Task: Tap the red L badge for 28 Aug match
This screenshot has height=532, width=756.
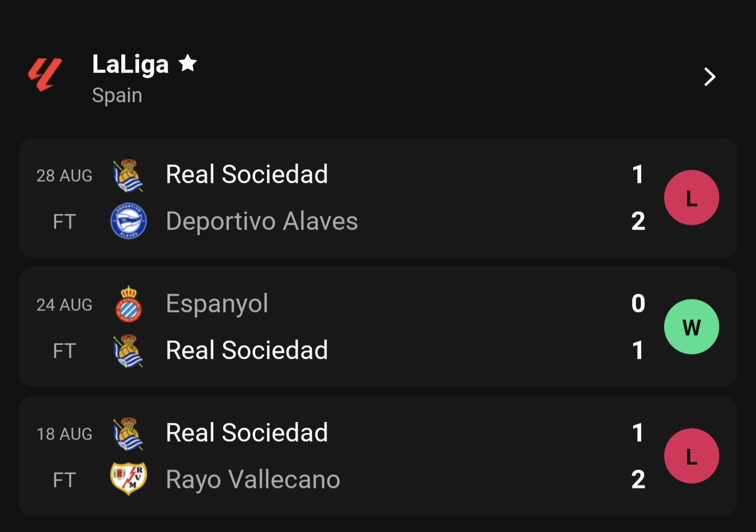Action: point(691,198)
